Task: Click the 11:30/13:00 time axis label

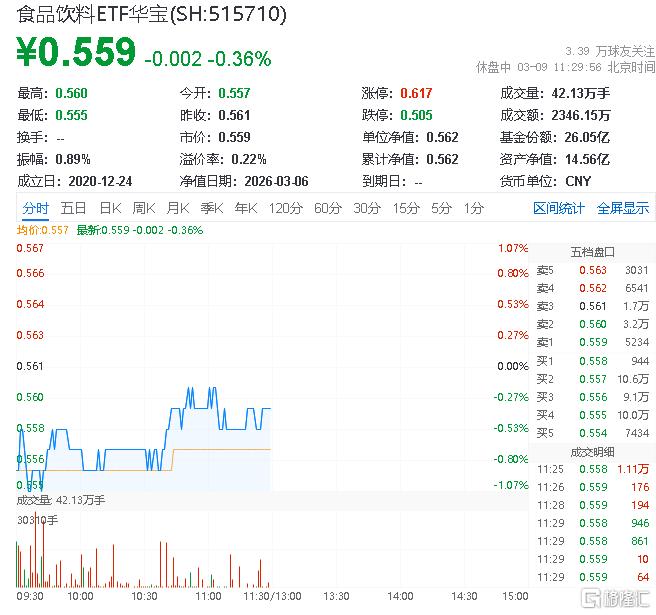Action: [x=272, y=597]
